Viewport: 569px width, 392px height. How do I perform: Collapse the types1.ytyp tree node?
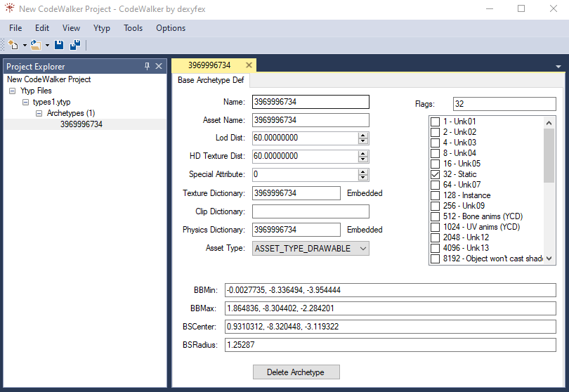pos(25,102)
